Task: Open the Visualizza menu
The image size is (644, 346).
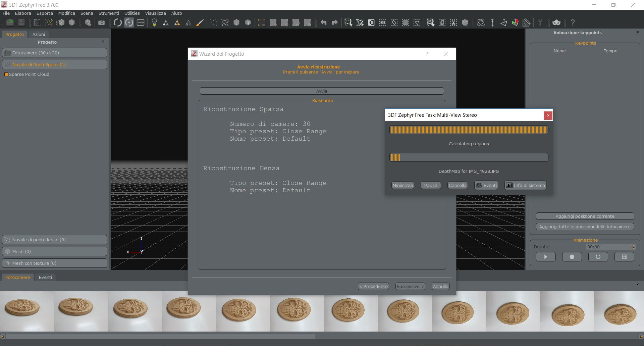Action: point(155,13)
